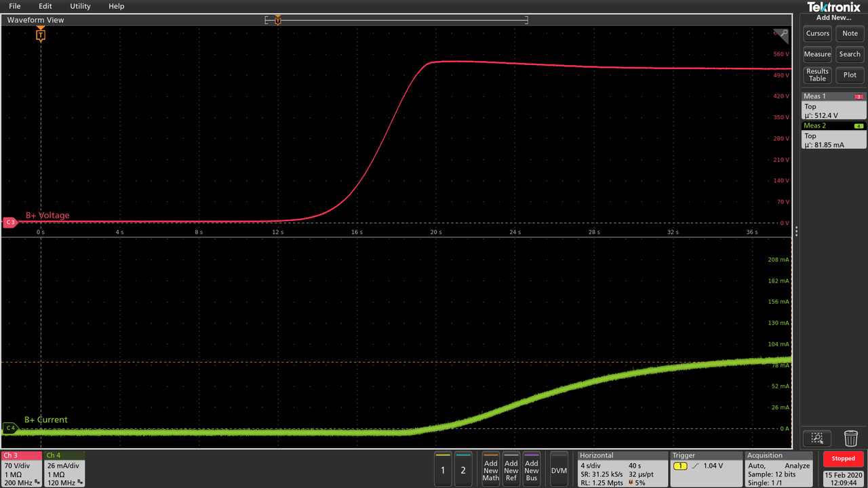Add a new Note
This screenshot has width=868, height=488.
[x=850, y=33]
